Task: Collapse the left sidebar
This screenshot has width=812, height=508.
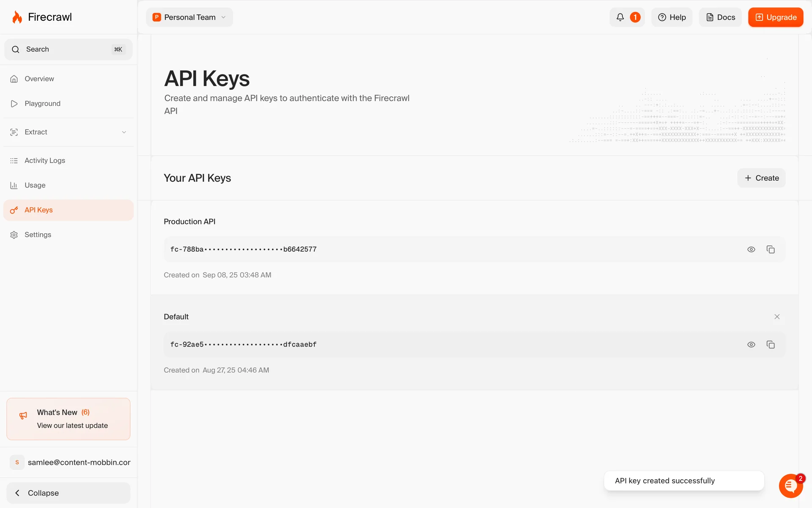Action: 69,493
